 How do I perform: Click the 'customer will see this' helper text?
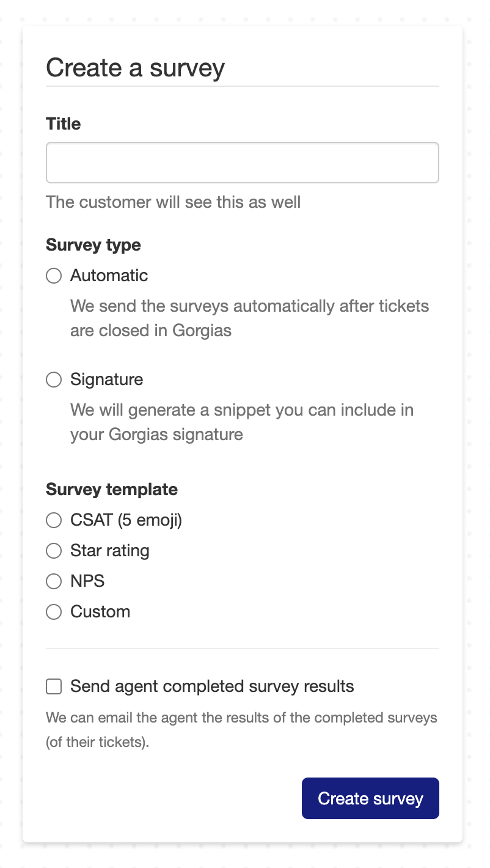pyautogui.click(x=174, y=202)
